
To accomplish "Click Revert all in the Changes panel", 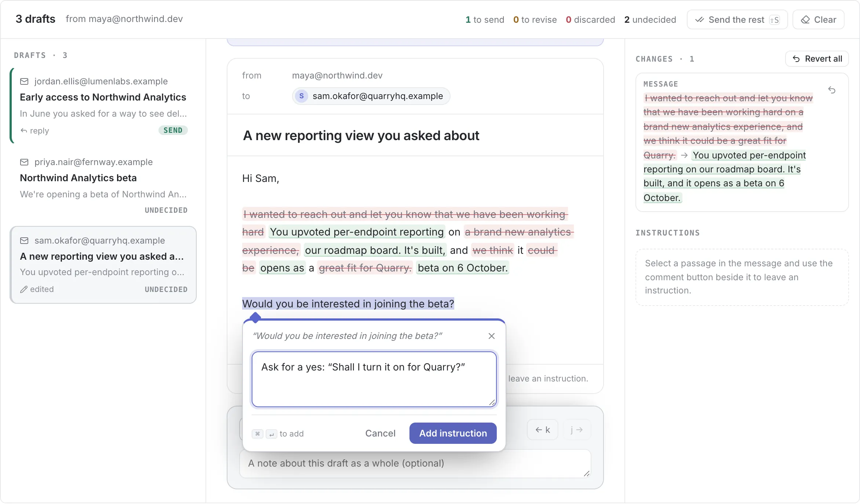I will click(x=817, y=59).
